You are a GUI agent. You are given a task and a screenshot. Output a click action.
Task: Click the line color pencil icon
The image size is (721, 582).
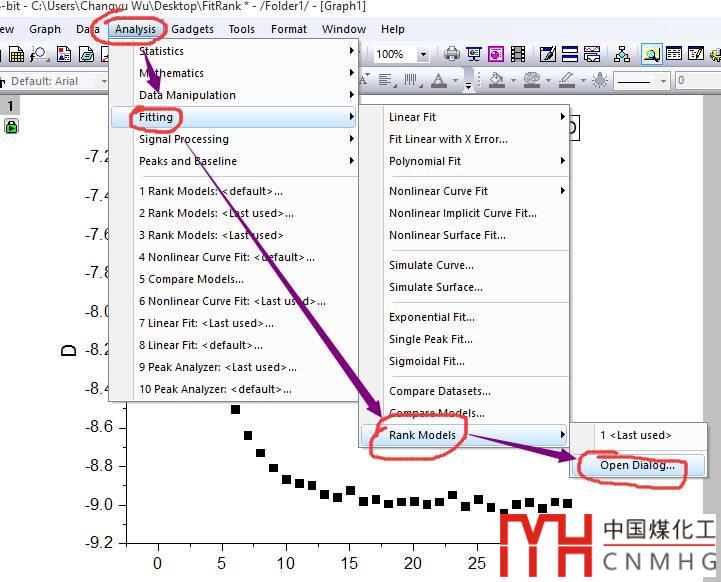566,80
